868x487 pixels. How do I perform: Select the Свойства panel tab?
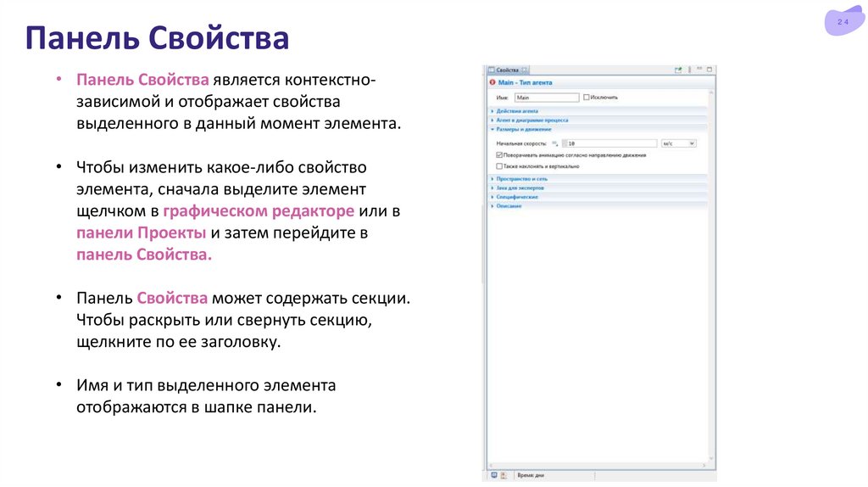(507, 70)
